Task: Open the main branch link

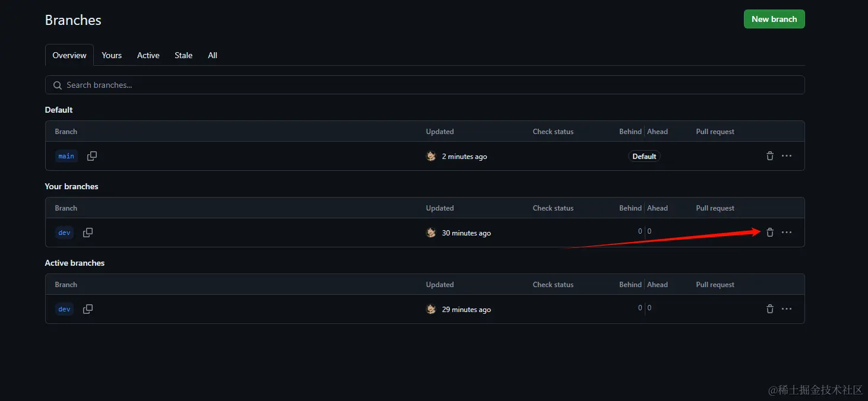Action: (x=66, y=156)
